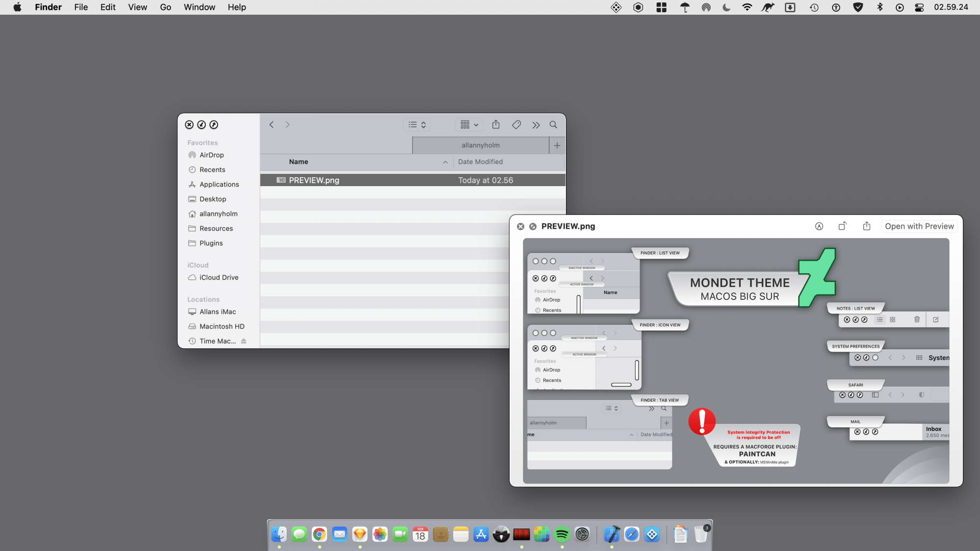Open Control Center in menu bar
The width and height of the screenshot is (980, 551).
click(919, 7)
